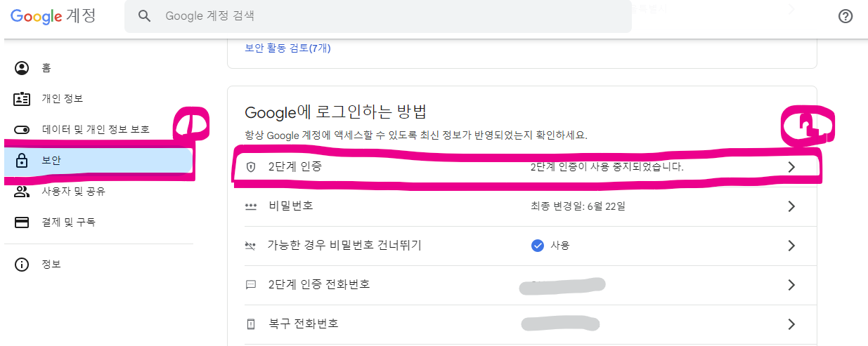
Task: Expand the 2단계 인증 row chevron
Action: pos(791,167)
